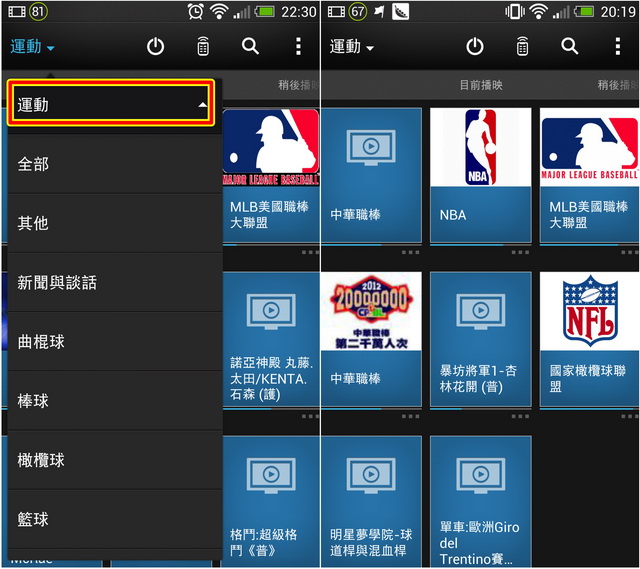640x569 pixels.
Task: Select 全部 from the category list
Action: (x=115, y=164)
